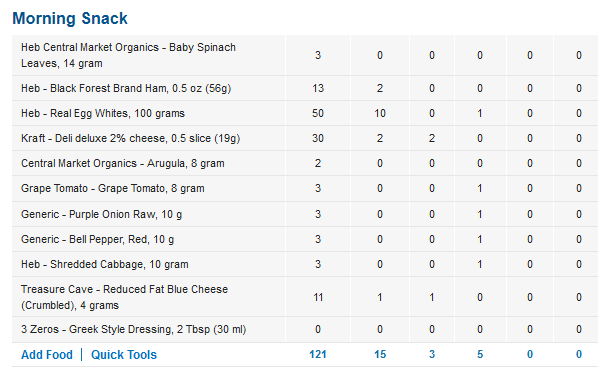Click the Egg Whites calories value 50
Viewport: 598px width, 374px height.
[318, 113]
